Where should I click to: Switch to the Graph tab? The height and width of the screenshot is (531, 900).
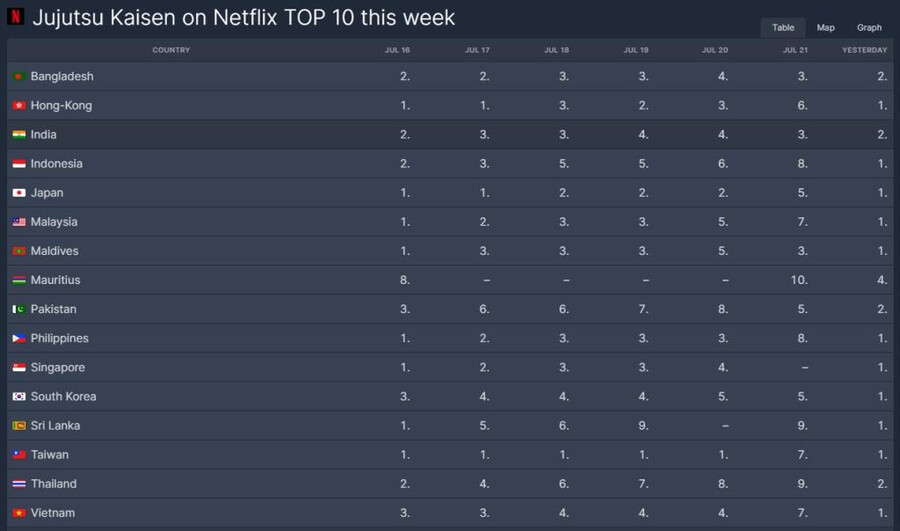tap(869, 28)
